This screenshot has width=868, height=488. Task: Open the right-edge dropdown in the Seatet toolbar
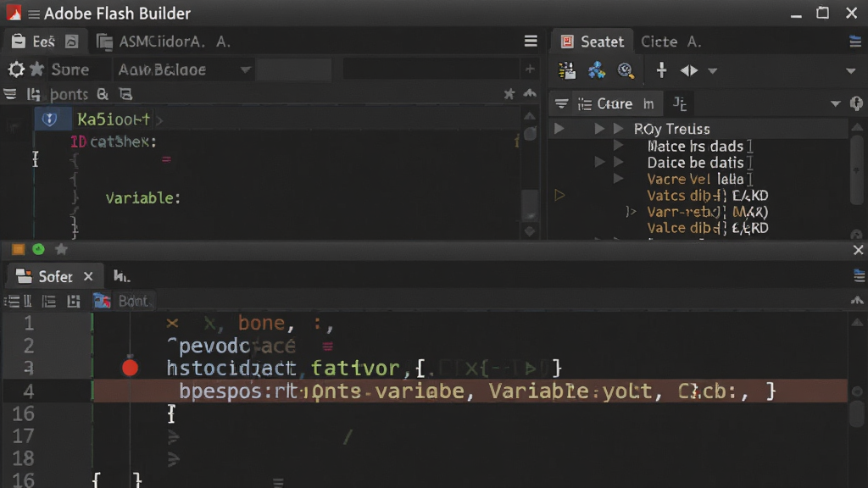pyautogui.click(x=851, y=71)
